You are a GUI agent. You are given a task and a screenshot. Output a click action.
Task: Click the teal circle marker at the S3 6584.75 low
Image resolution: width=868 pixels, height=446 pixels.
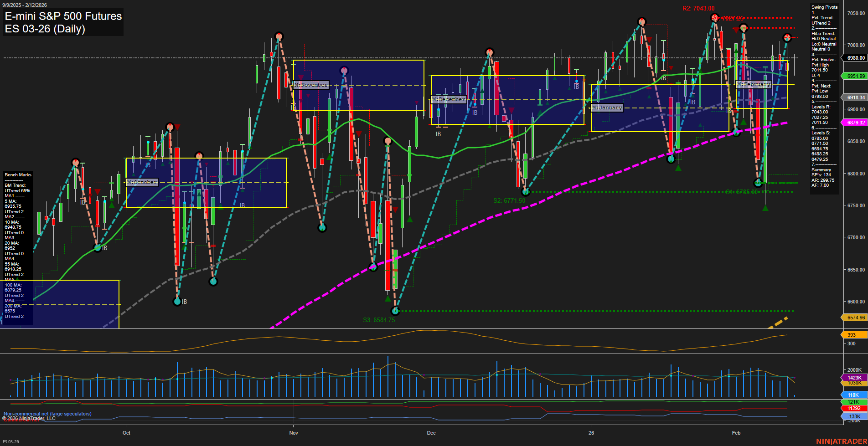coord(395,311)
